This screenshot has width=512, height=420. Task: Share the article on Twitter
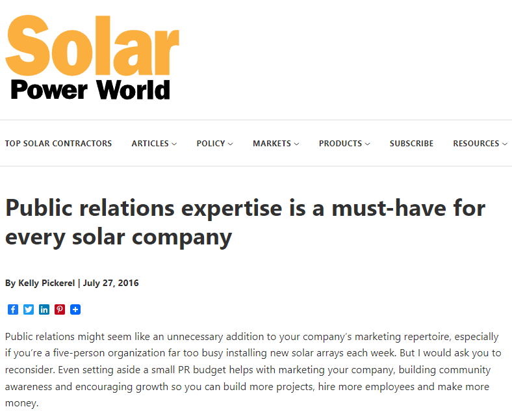coord(29,309)
